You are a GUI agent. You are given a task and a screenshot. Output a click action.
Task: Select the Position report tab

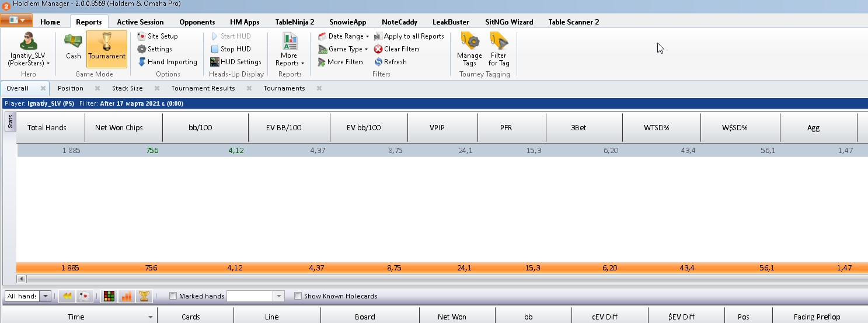click(71, 88)
